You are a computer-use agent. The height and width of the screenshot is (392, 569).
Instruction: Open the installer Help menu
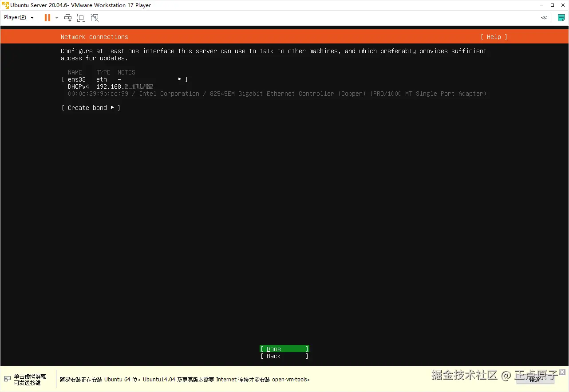click(494, 37)
